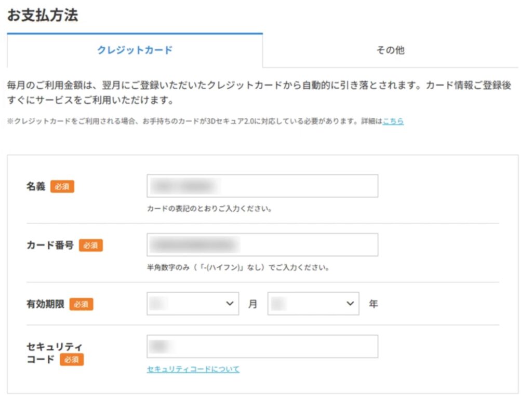The image size is (532, 410).
Task: Click the お支払方法 heading
Action: point(43,15)
